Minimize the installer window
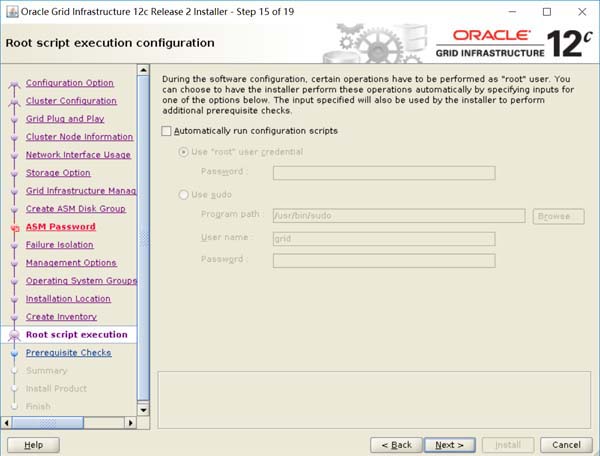This screenshot has width=600, height=456. pos(512,12)
